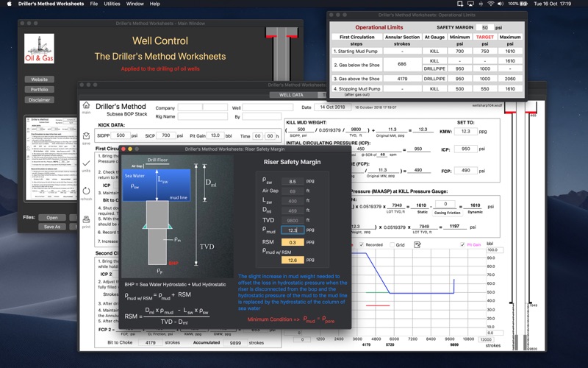Toggle the Recorded checkbox
588x368 pixels.
coord(362,245)
